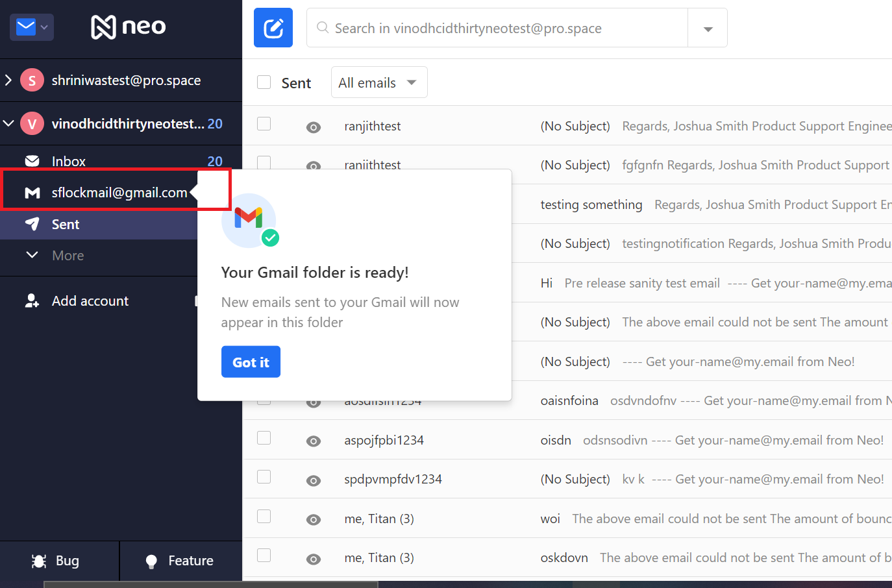Viewport: 892px width, 588px height.
Task: Click the V avatar for vinodhcidthirtyneotest
Action: coord(32,124)
